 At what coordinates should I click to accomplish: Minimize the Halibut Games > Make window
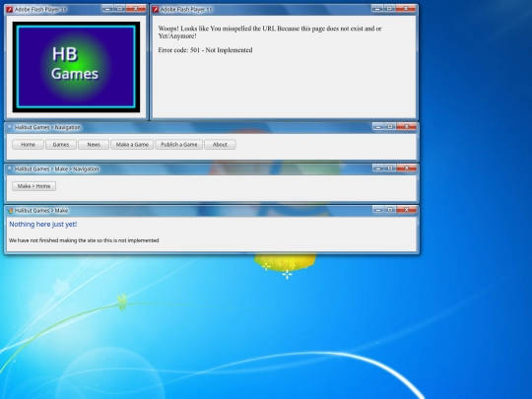coord(378,210)
